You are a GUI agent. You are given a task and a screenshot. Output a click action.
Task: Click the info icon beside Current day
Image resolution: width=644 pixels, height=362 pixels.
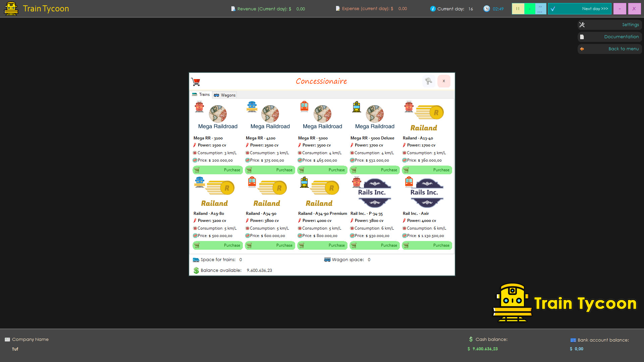(433, 9)
